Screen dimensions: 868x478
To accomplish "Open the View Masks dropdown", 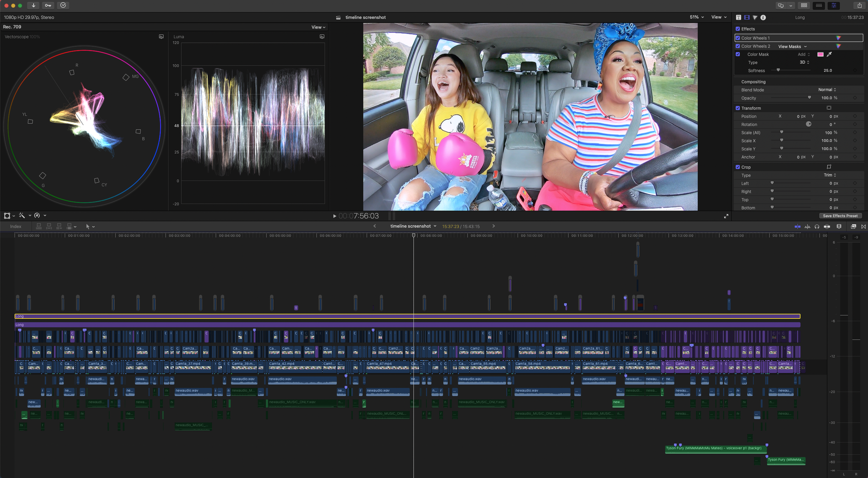I will click(x=792, y=46).
